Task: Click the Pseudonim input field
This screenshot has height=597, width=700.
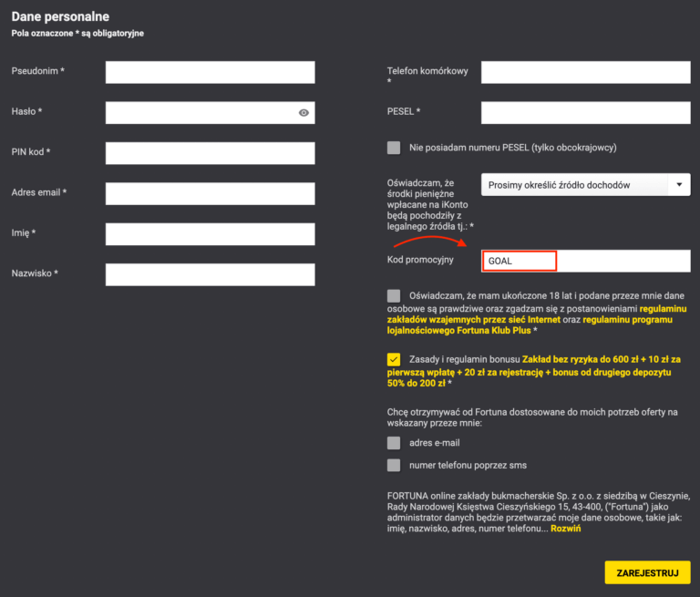Action: coord(210,72)
